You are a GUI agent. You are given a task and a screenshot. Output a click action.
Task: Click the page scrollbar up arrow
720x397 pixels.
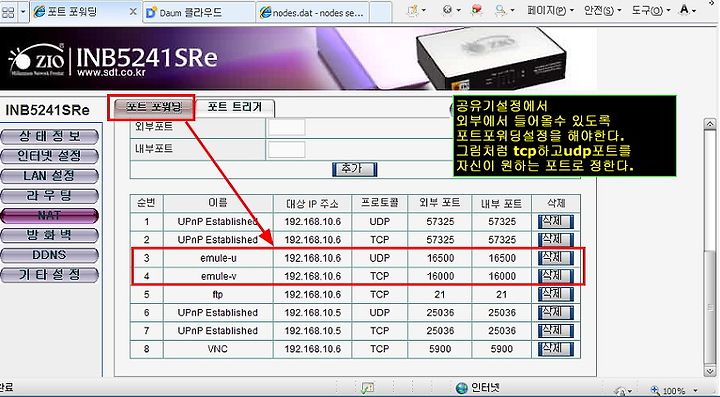[x=709, y=124]
